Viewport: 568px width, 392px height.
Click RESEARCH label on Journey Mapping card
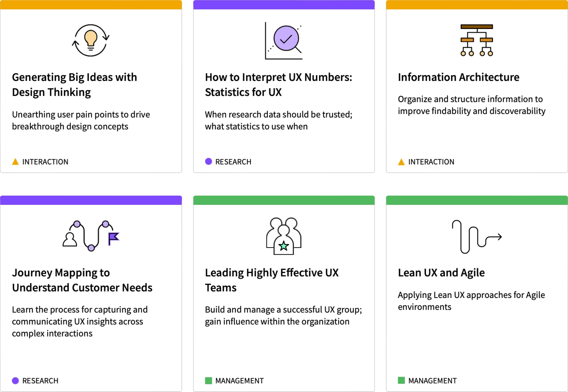40,381
